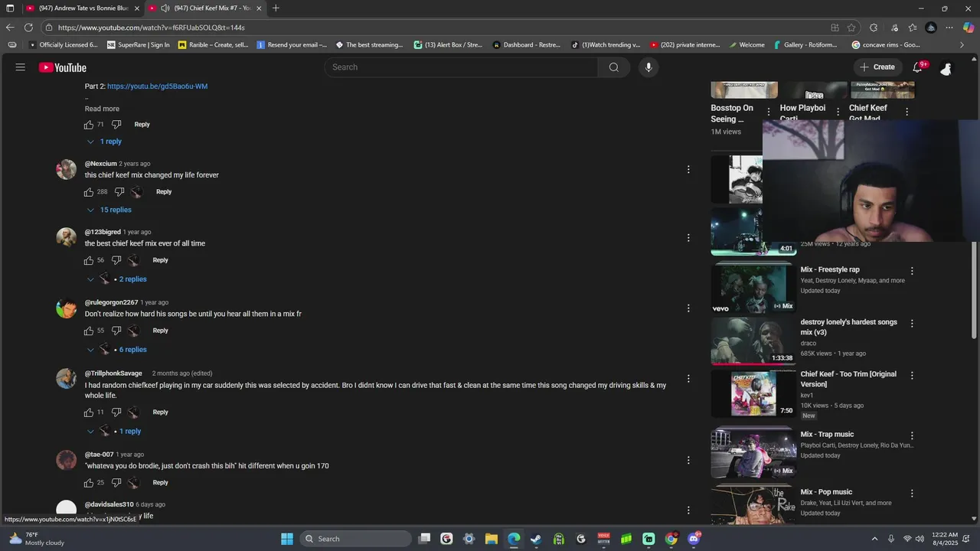Click the page vertical scrollbar
This screenshot has height=551, width=980.
coord(975,291)
